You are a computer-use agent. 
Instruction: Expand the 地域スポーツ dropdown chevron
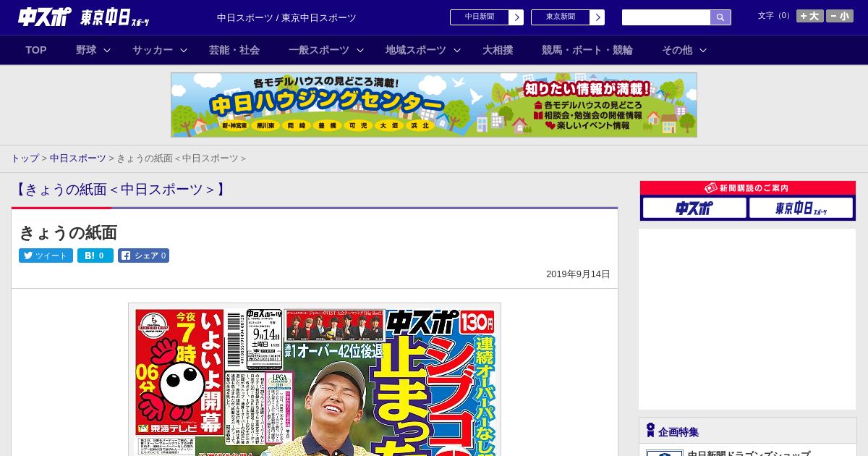pos(457,51)
